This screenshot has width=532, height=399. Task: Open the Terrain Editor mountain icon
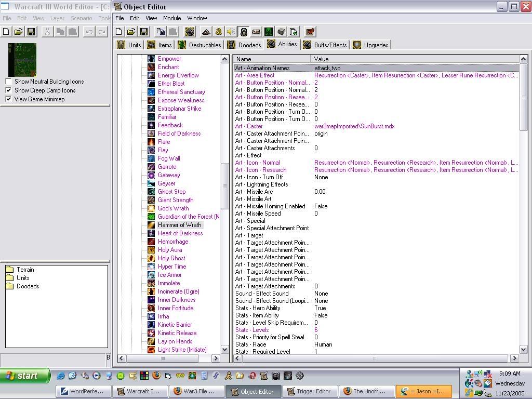pyautogui.click(x=206, y=32)
